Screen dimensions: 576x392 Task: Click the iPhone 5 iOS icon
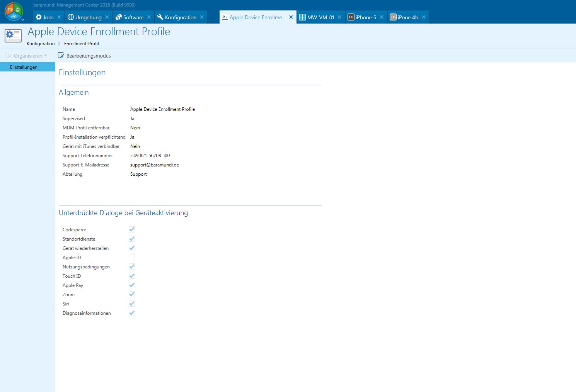pos(351,17)
